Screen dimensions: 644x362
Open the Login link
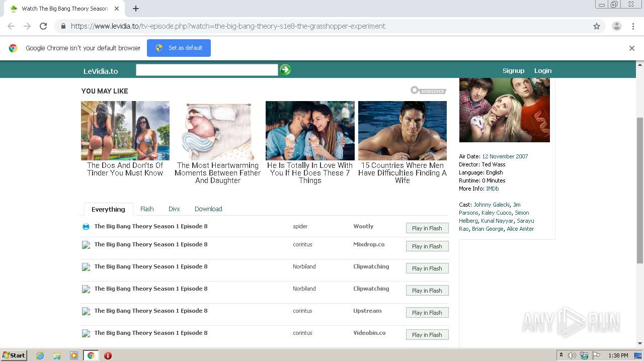tap(543, 70)
